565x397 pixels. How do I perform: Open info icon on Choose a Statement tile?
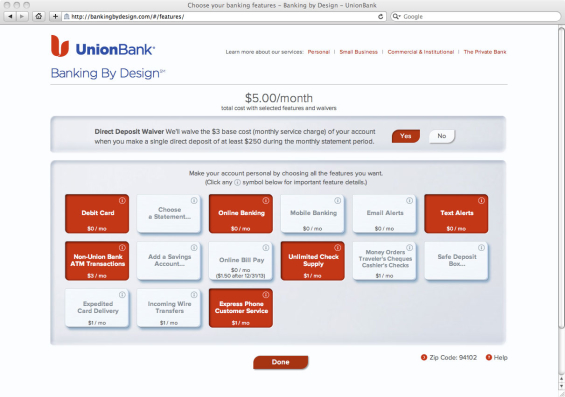coord(194,201)
